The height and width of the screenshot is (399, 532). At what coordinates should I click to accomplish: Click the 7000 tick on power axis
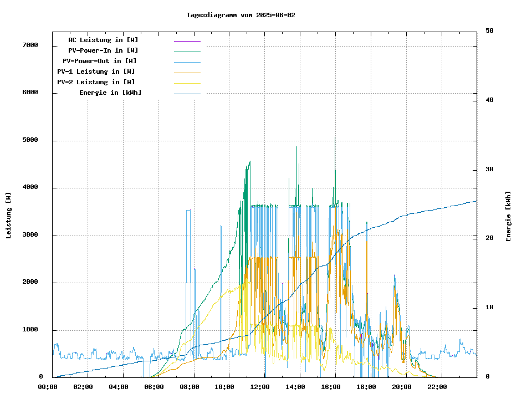click(x=30, y=45)
